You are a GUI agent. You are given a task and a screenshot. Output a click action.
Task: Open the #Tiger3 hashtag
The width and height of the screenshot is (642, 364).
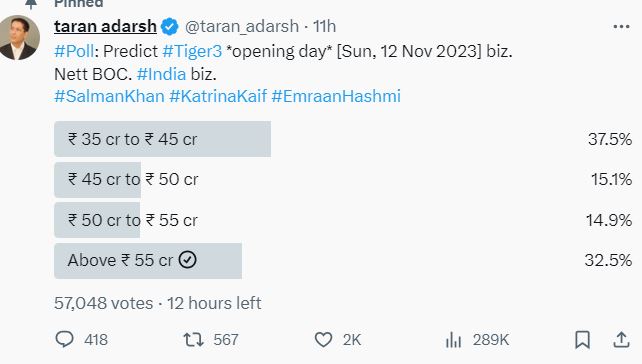[x=192, y=52]
